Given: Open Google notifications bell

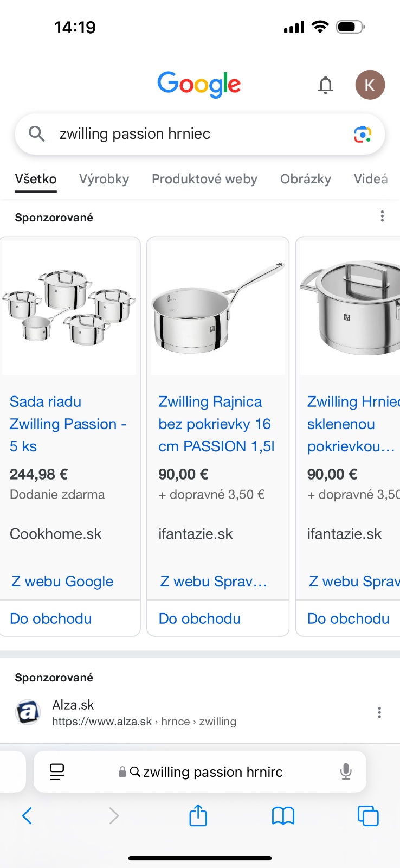Looking at the screenshot, I should [325, 85].
